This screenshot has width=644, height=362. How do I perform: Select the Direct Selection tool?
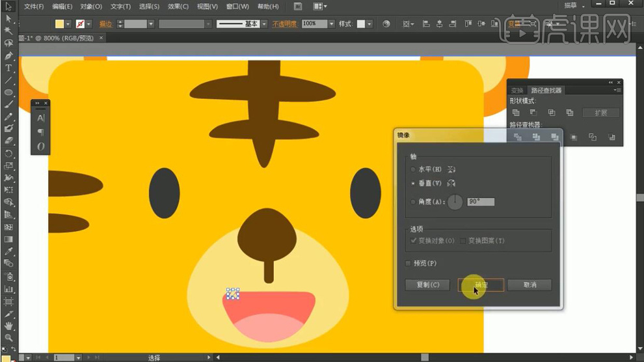pos(8,18)
